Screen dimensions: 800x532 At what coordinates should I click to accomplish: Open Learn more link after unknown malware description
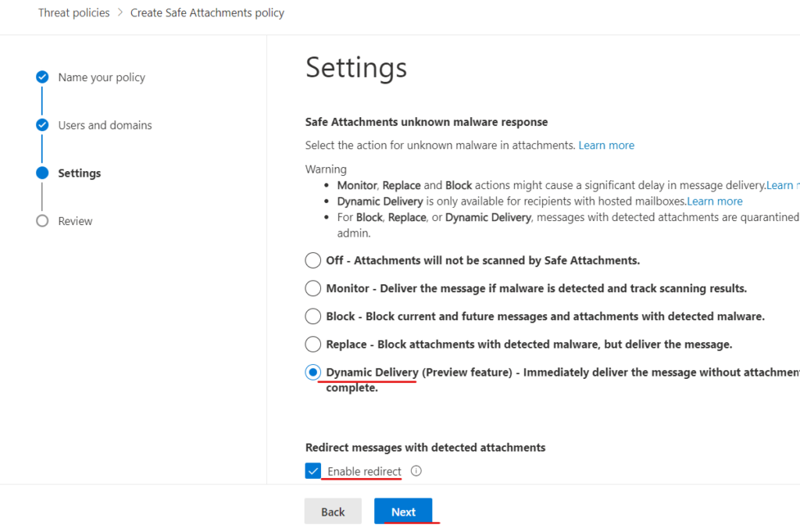click(x=606, y=145)
